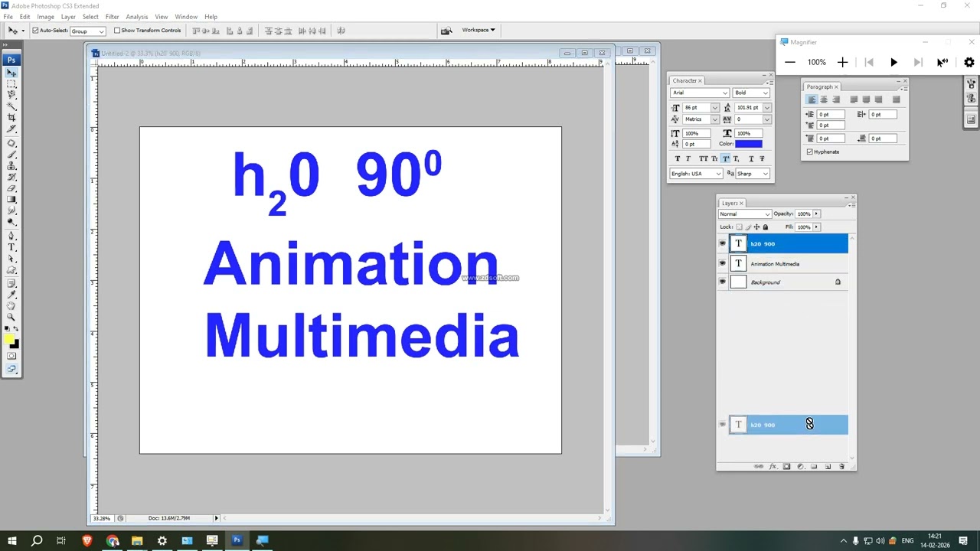Uncheck the Hyphenate checkbox
The height and width of the screenshot is (551, 980).
(x=809, y=152)
